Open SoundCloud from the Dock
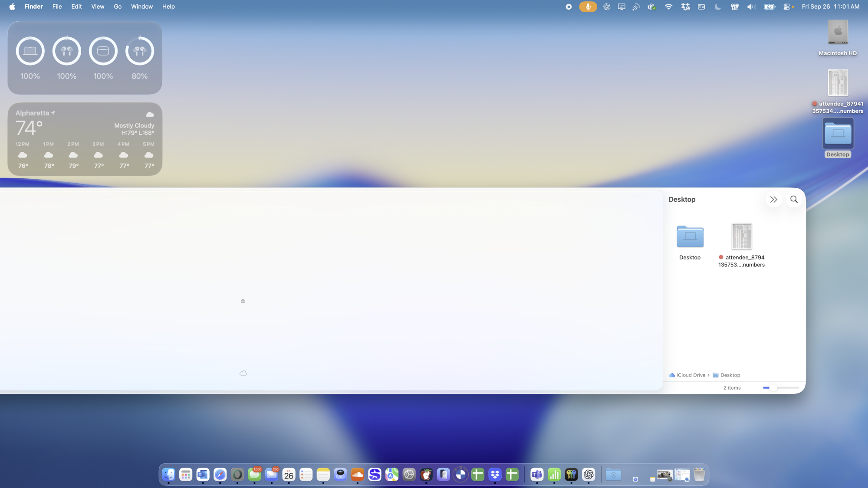Screen dimensions: 868x488 coord(358,475)
